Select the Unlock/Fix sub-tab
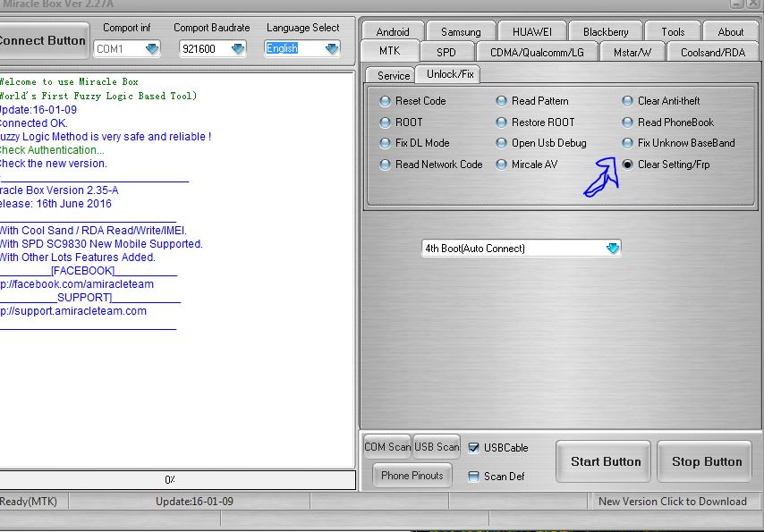This screenshot has height=532, width=764. point(450,74)
